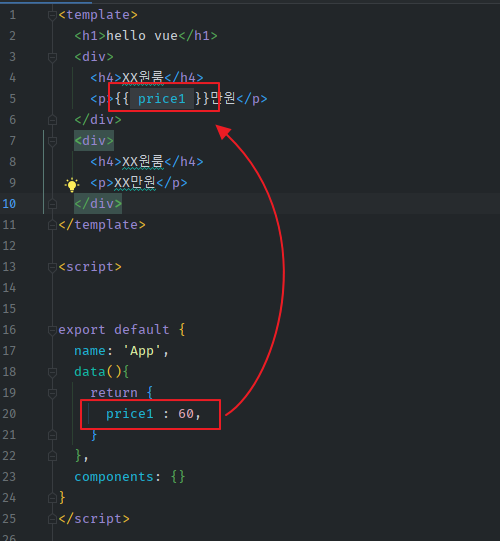Viewport: 500px width, 541px height.
Task: Click fold end marker on line 24
Action: pos(52,498)
